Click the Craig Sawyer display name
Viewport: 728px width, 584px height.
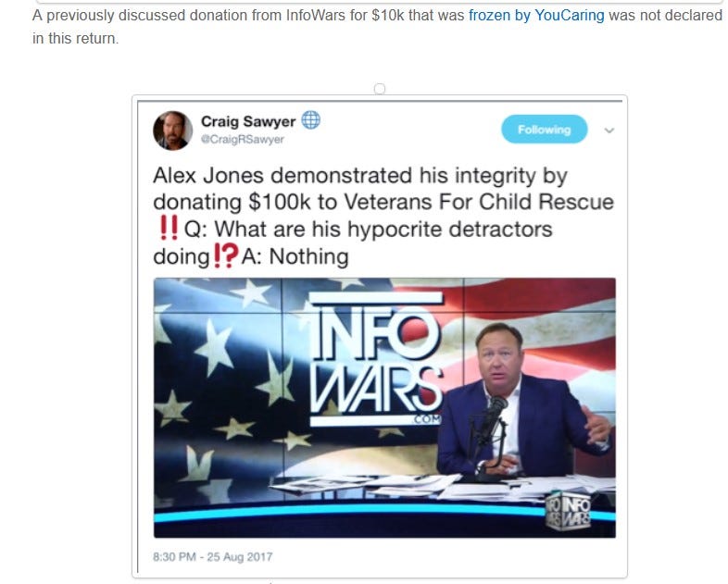pyautogui.click(x=248, y=121)
